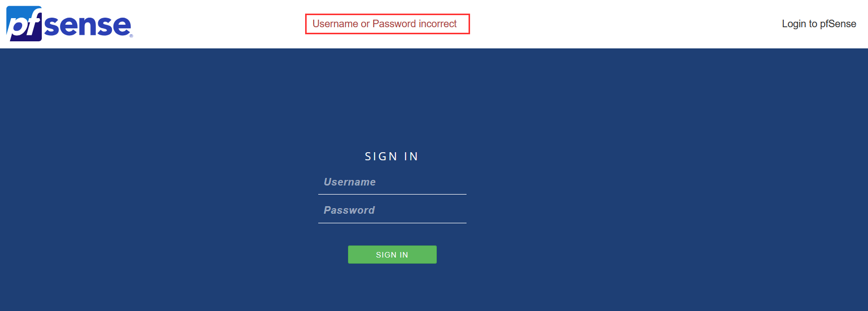Click the blue 'pf' logo square
868x311 pixels.
coord(24,24)
